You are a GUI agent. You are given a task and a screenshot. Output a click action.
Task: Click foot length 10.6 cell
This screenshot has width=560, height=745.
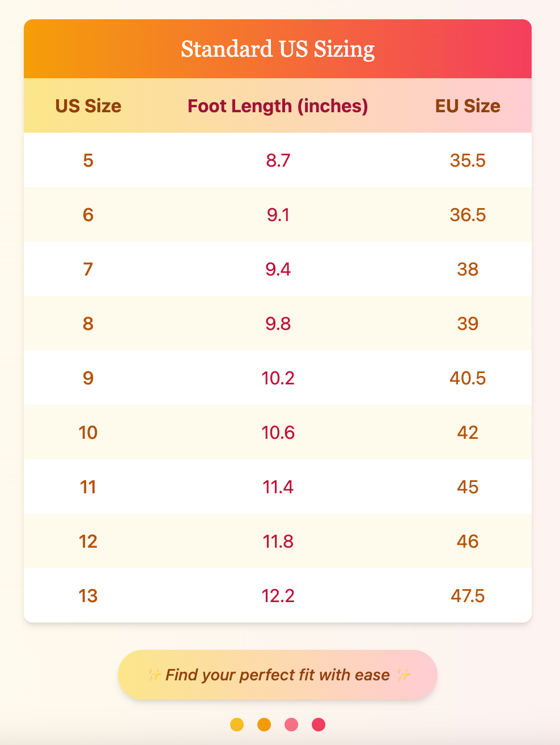point(278,433)
